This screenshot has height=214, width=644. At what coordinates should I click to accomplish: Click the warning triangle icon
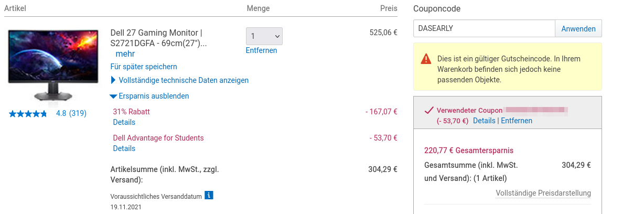point(426,59)
